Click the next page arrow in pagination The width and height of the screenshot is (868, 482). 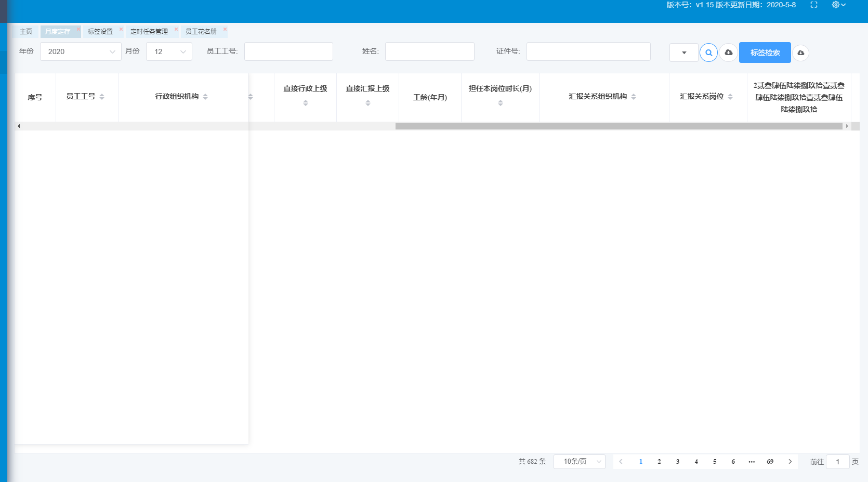coord(790,462)
